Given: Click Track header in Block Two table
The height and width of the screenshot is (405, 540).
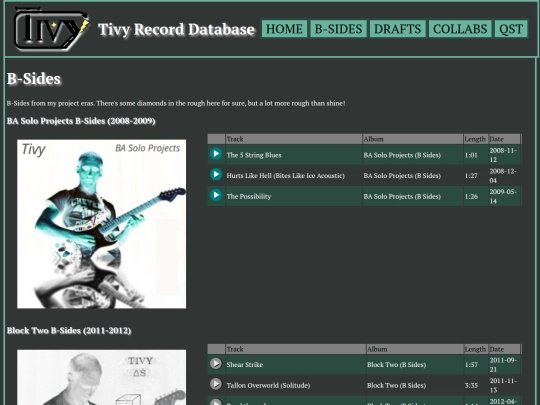Looking at the screenshot, I should click(x=295, y=349).
